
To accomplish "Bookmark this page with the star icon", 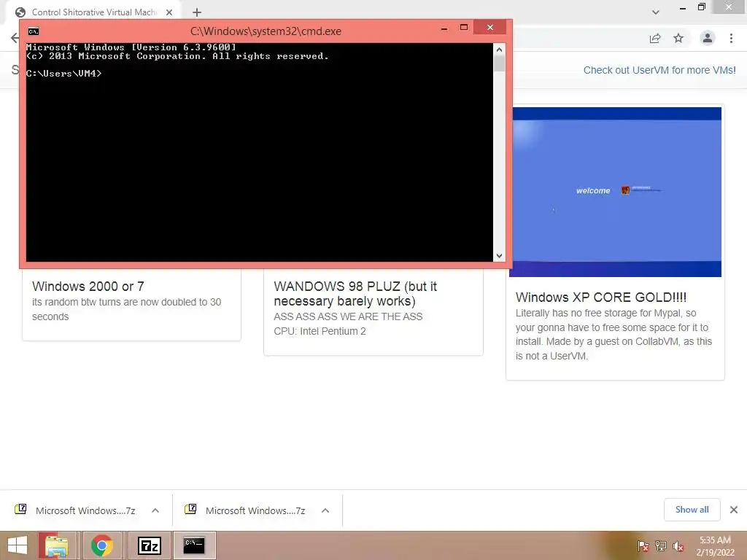I will point(678,38).
